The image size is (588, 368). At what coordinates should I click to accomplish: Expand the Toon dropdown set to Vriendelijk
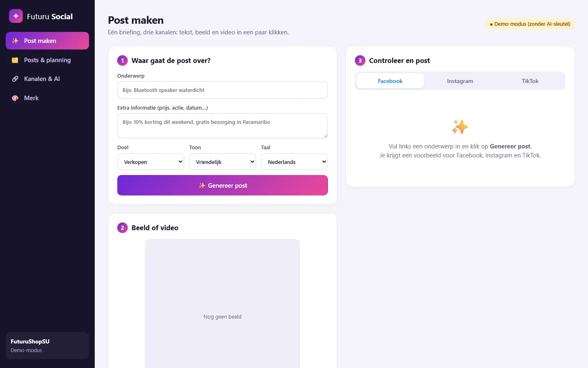click(x=223, y=162)
